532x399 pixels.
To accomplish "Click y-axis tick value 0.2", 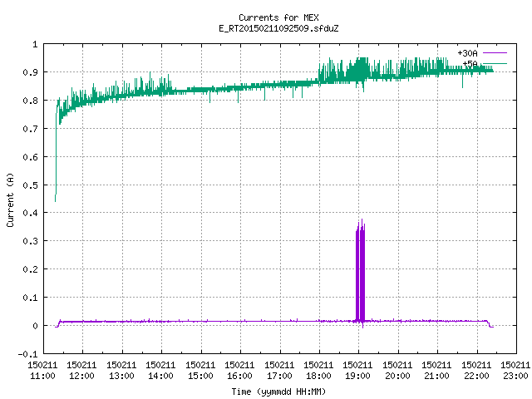I will pyautogui.click(x=30, y=269).
